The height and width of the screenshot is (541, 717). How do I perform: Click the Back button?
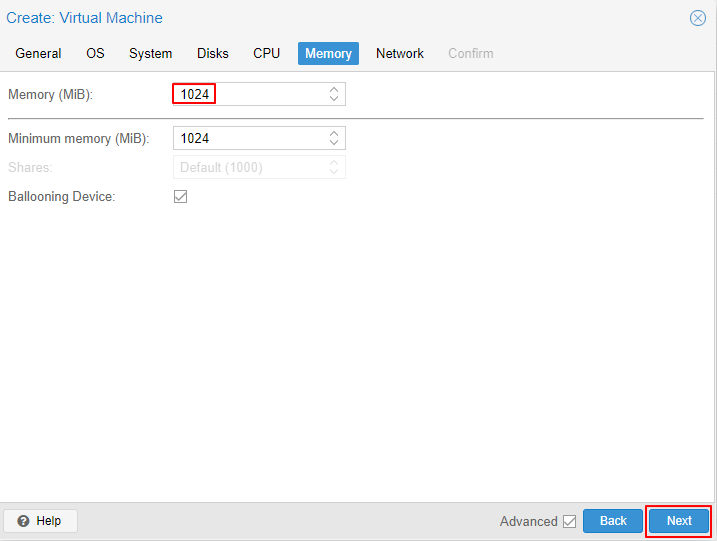click(613, 521)
